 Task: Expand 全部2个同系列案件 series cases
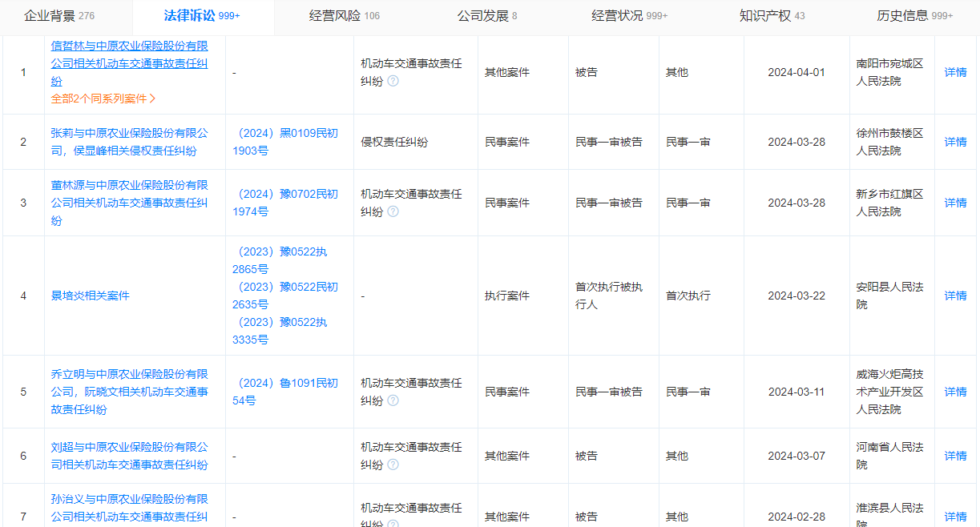(x=103, y=99)
